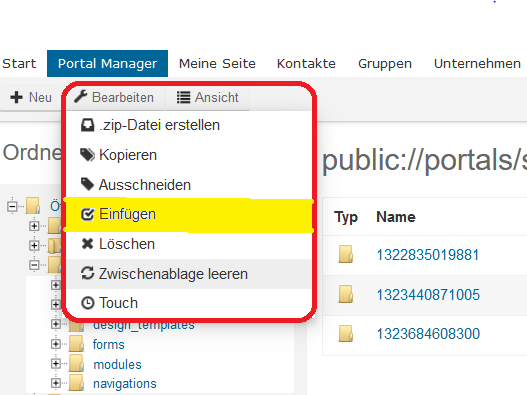Open the Neu toolbar menu
527x395 pixels.
click(x=31, y=97)
